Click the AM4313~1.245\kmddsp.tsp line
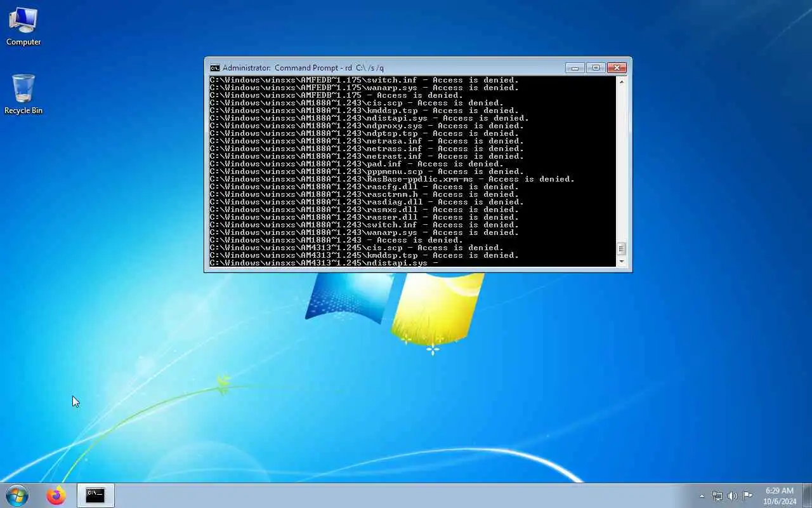The image size is (812, 508). pos(364,255)
